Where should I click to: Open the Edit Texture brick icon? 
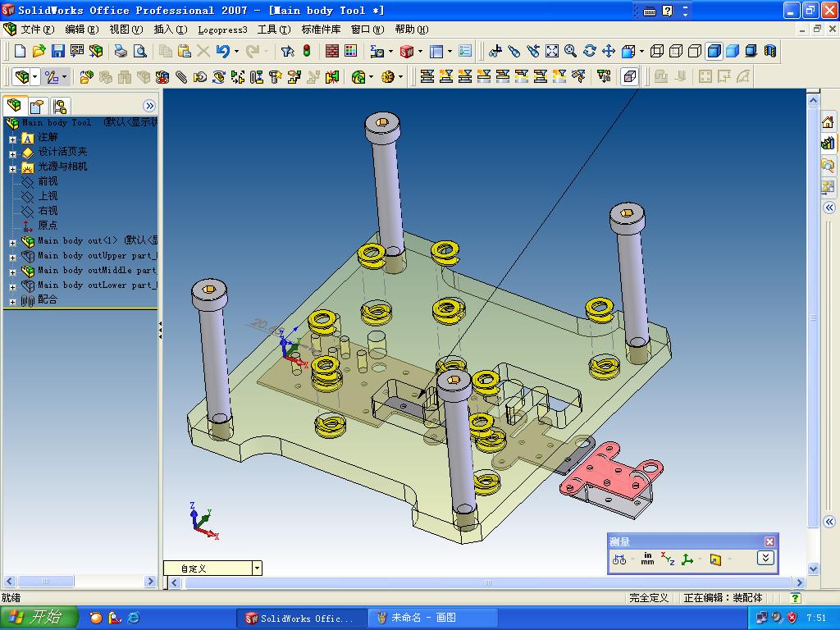[332, 51]
